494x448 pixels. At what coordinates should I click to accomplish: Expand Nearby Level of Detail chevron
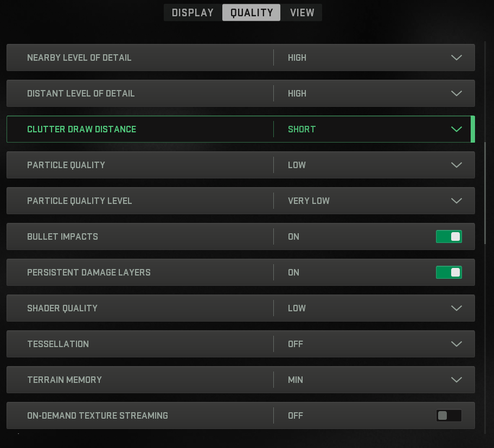[456, 57]
